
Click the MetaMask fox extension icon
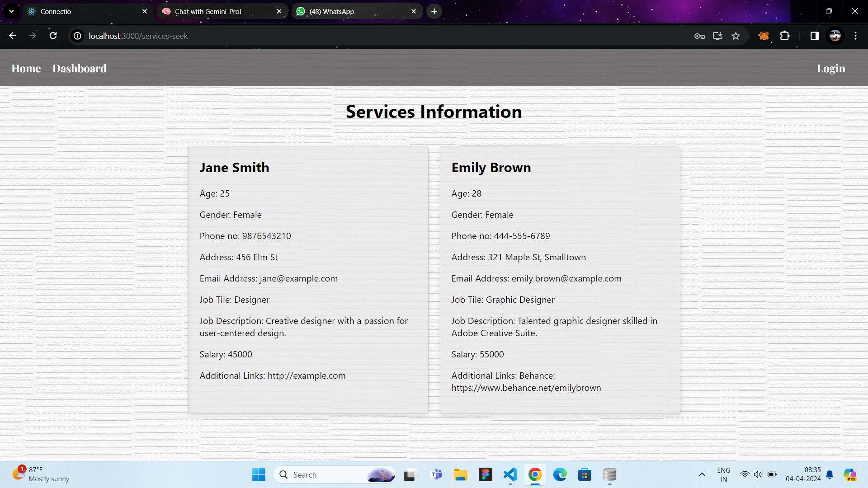[x=764, y=36]
